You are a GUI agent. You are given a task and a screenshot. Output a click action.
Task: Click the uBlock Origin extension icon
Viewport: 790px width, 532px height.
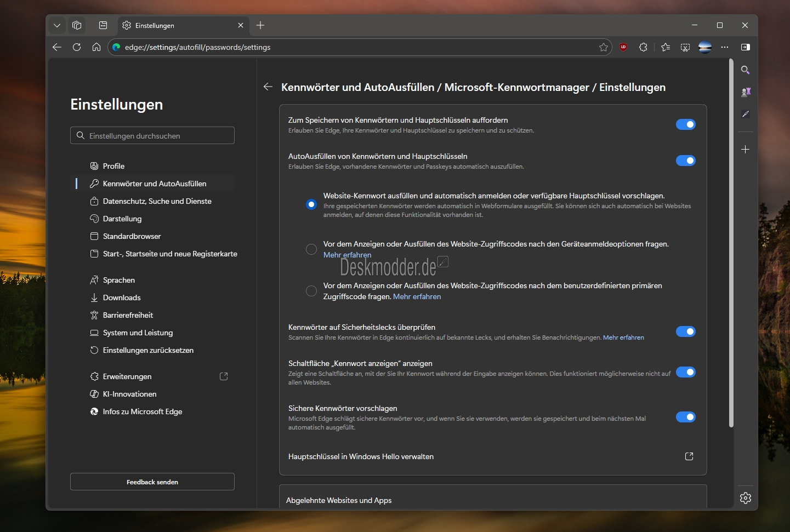pyautogui.click(x=623, y=47)
